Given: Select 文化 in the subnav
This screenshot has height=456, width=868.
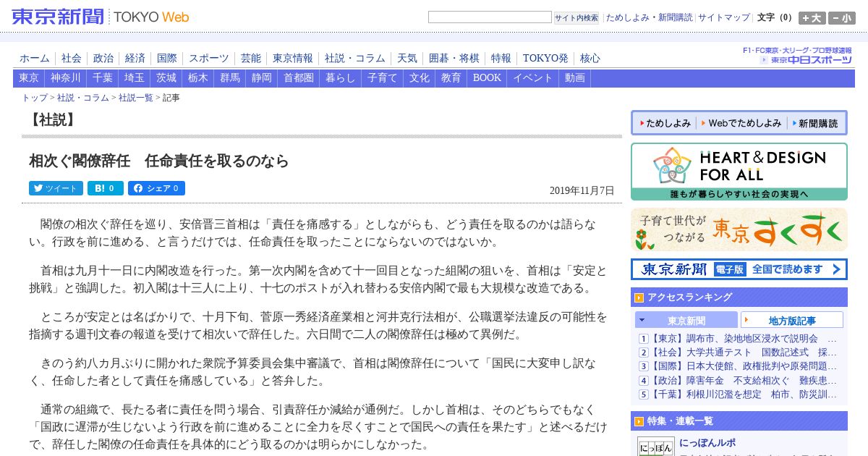Looking at the screenshot, I should (x=420, y=78).
